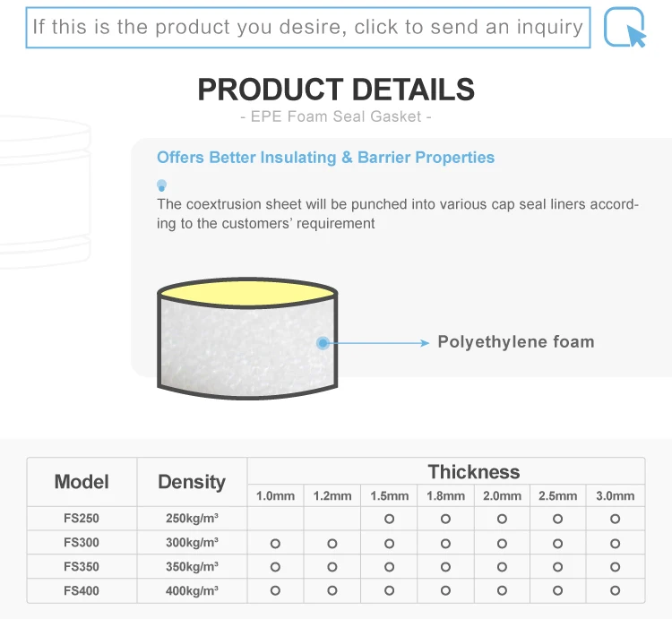
Task: Select the FS350 2.0mm circle marker
Action: coord(502,567)
